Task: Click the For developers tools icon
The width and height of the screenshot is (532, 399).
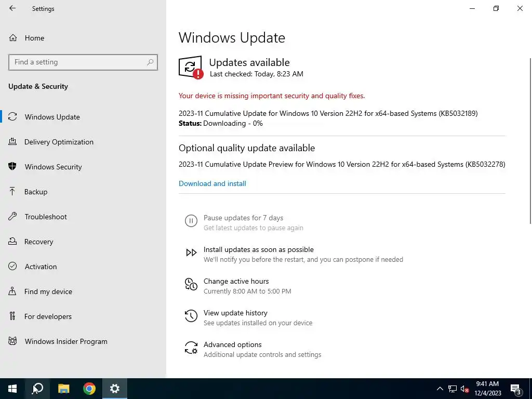Action: 12,316
